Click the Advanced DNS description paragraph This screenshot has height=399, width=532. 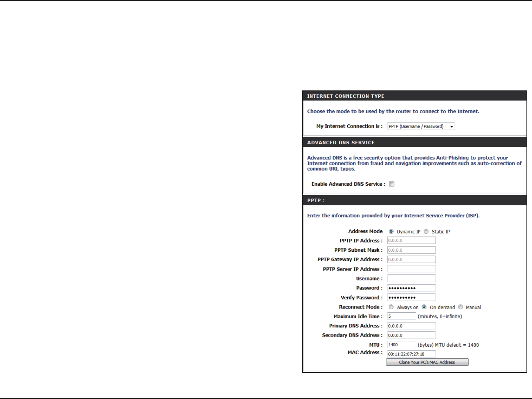click(x=415, y=163)
